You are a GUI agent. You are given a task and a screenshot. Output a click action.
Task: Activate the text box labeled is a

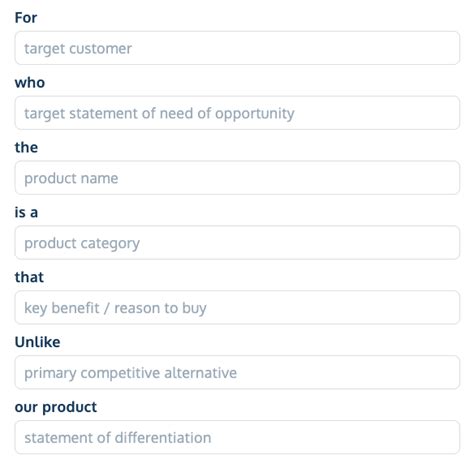237,242
